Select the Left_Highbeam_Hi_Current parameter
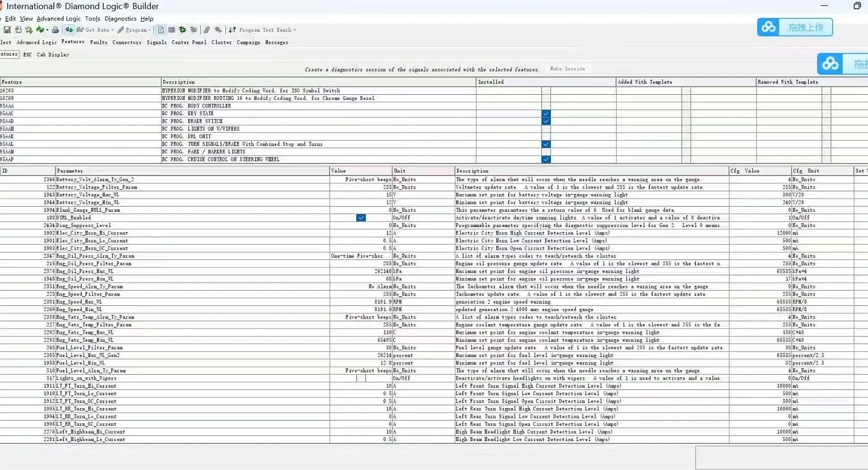The width and height of the screenshot is (868, 470). click(x=91, y=432)
